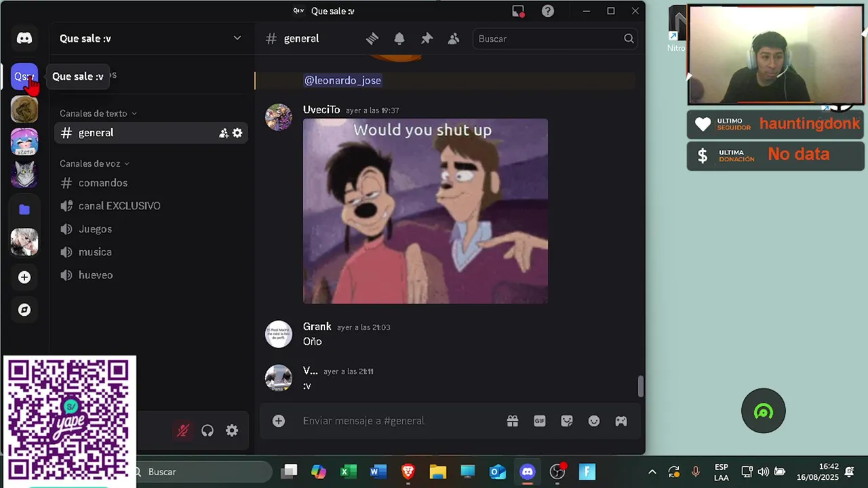Open Outlook from the taskbar
The height and width of the screenshot is (488, 868).
click(x=498, y=472)
